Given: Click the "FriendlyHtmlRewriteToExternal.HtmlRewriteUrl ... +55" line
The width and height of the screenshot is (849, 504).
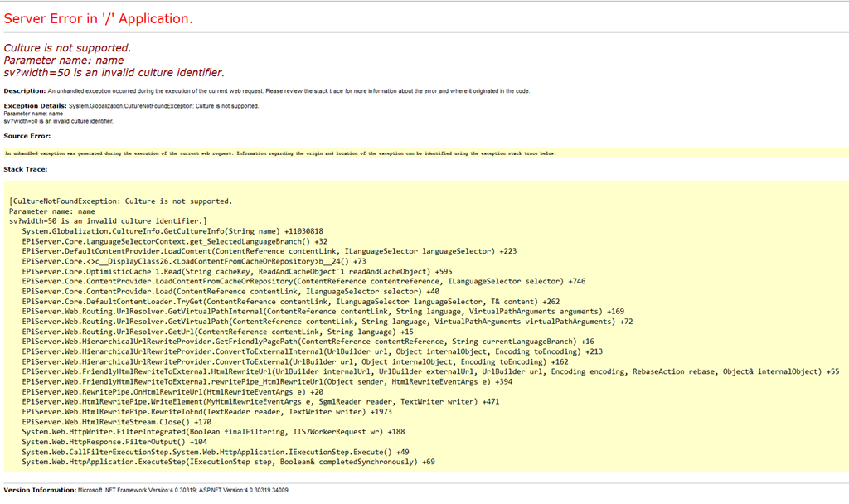Looking at the screenshot, I should [x=430, y=372].
